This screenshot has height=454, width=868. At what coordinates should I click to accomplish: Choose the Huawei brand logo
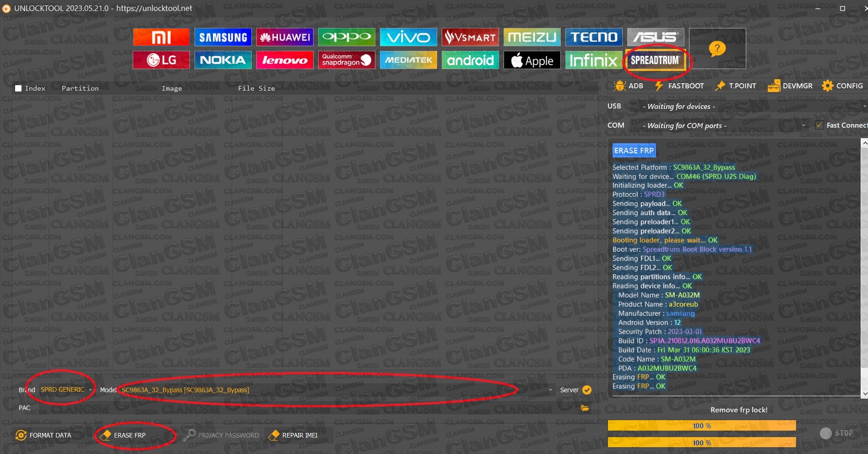tap(285, 37)
